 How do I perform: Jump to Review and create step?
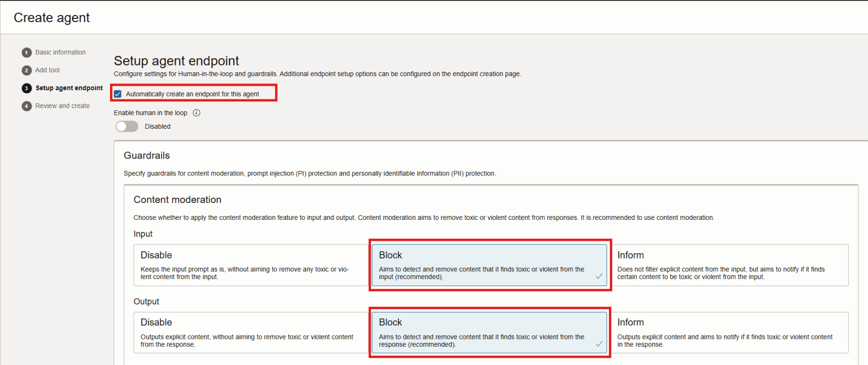click(x=62, y=106)
